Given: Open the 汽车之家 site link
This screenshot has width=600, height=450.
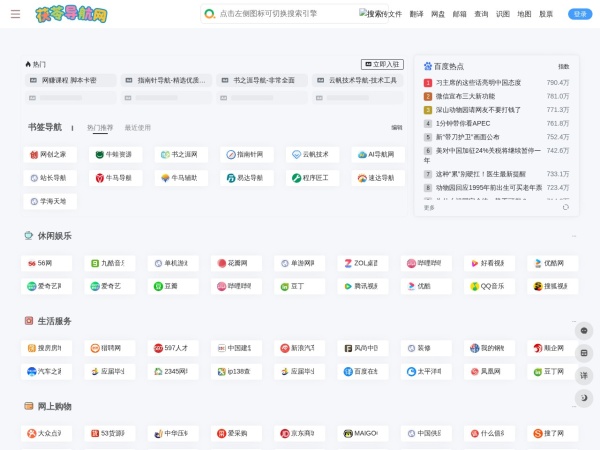Looking at the screenshot, I should pos(46,372).
